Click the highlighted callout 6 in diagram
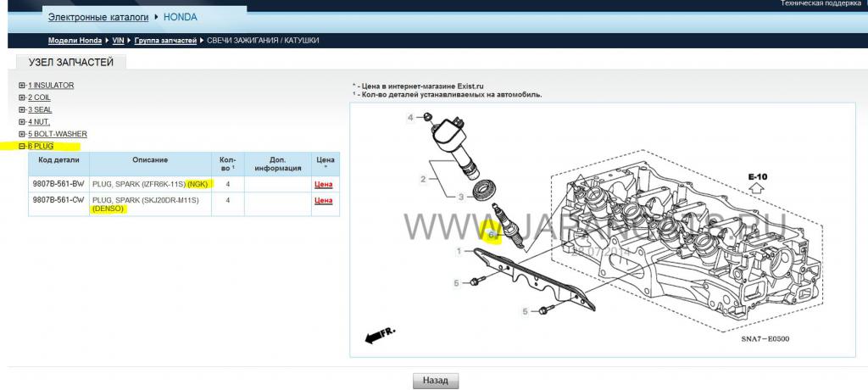The image size is (868, 390). 492,233
